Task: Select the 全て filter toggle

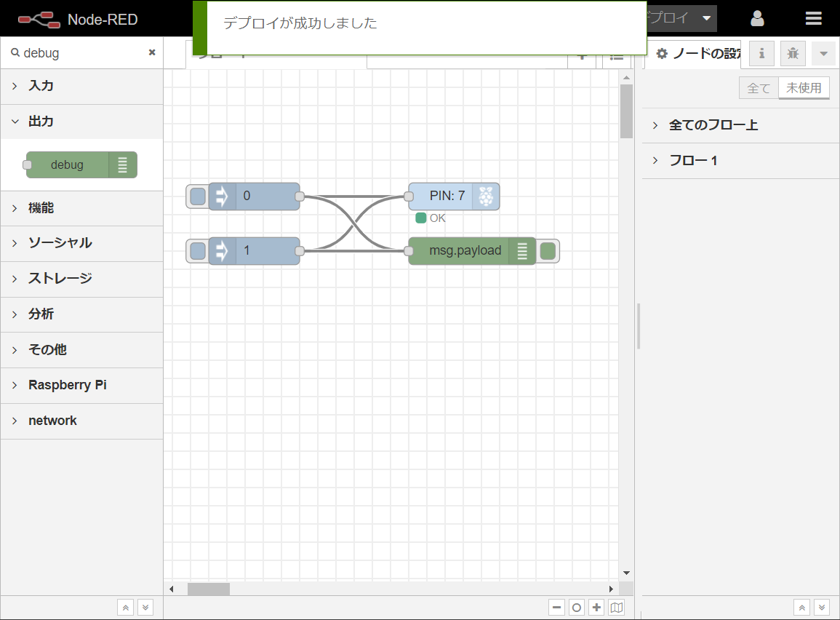Action: (759, 87)
